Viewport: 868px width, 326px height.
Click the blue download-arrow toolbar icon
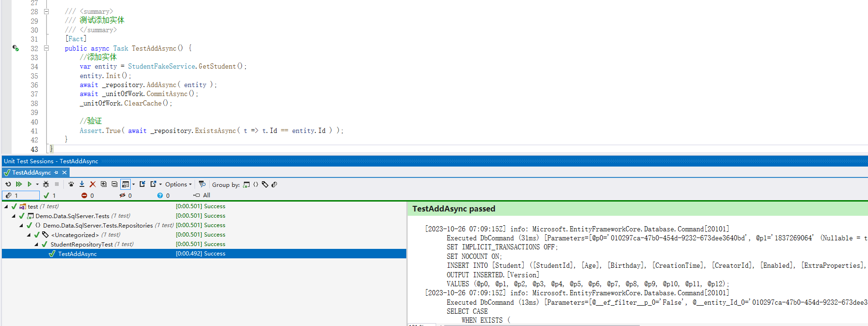click(82, 185)
